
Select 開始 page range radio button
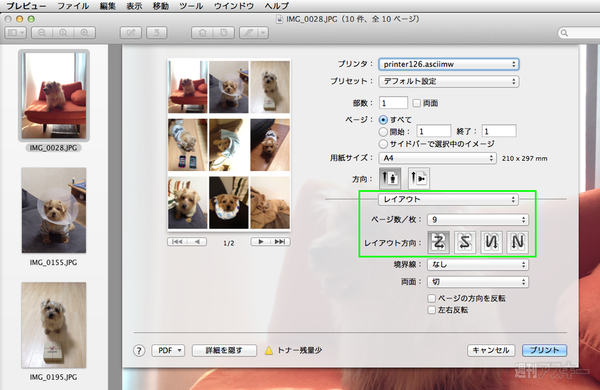pos(383,132)
